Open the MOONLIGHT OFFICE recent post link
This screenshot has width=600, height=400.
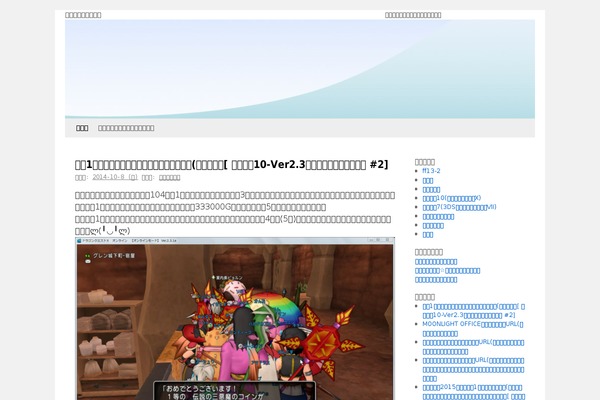click(x=473, y=329)
